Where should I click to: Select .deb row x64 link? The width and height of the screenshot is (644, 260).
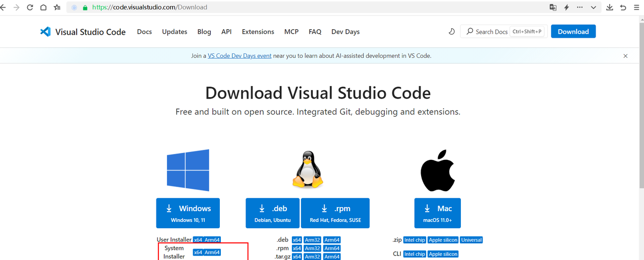(x=297, y=240)
